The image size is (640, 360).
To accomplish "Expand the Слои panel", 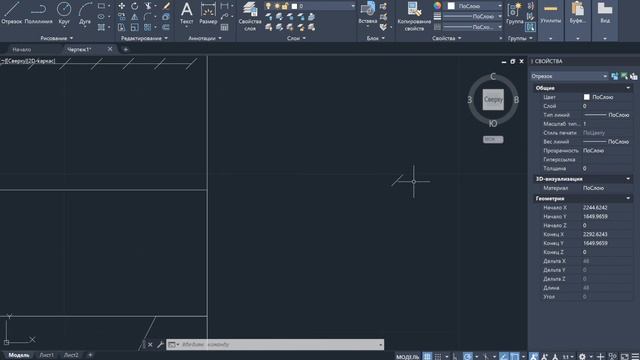I will pos(296,38).
